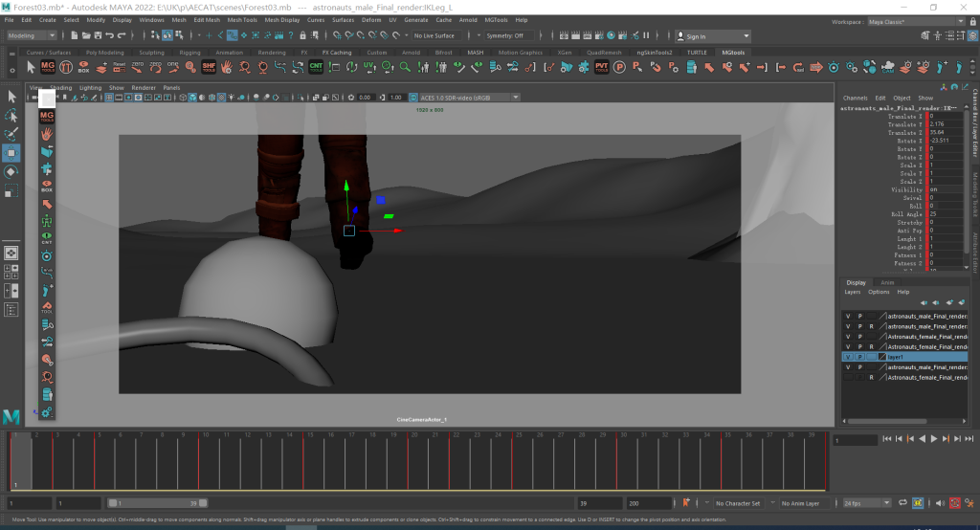
Task: Click the Rotate X value field -23.511
Action: click(x=945, y=141)
